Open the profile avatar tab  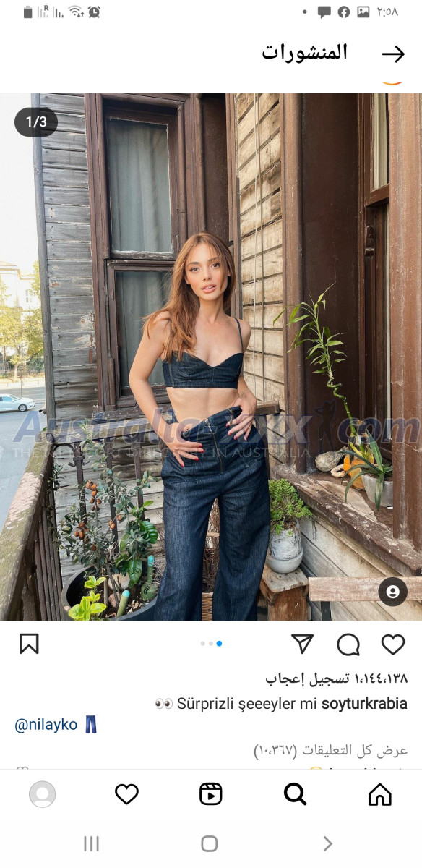point(42,794)
